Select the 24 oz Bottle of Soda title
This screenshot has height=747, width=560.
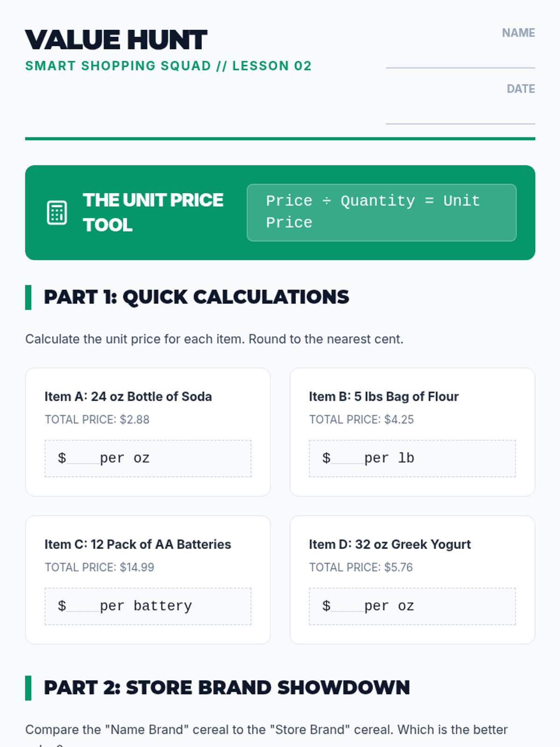click(x=128, y=396)
